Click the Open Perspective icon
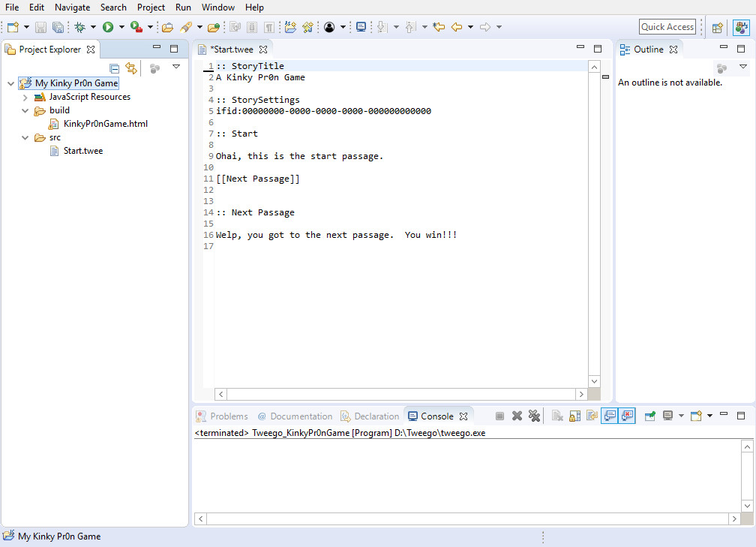Viewport: 756px width, 547px height. 717,27
